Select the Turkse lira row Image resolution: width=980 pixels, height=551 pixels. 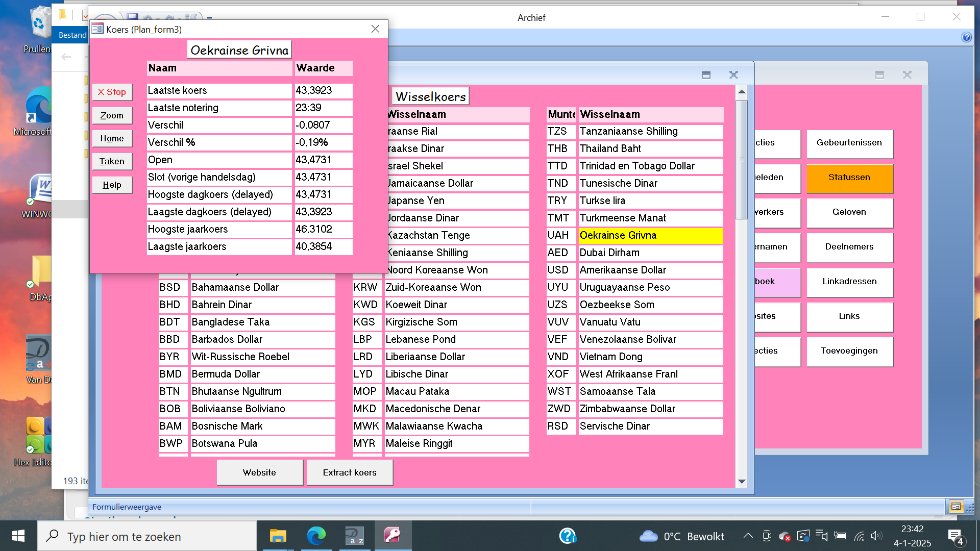click(x=651, y=201)
